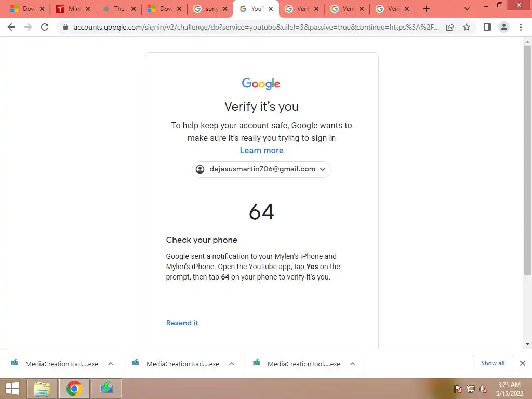Expand the dejesusmartin706@gmail.com account chooser
This screenshot has height=399, width=532.
[261, 169]
